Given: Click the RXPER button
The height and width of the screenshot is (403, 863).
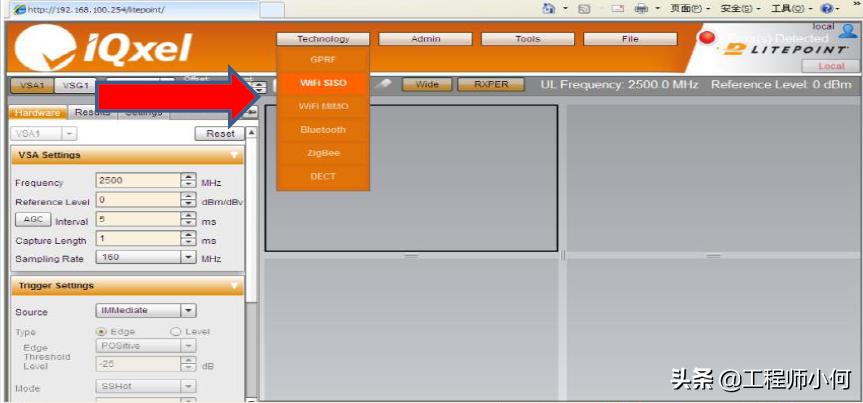Looking at the screenshot, I should point(491,84).
